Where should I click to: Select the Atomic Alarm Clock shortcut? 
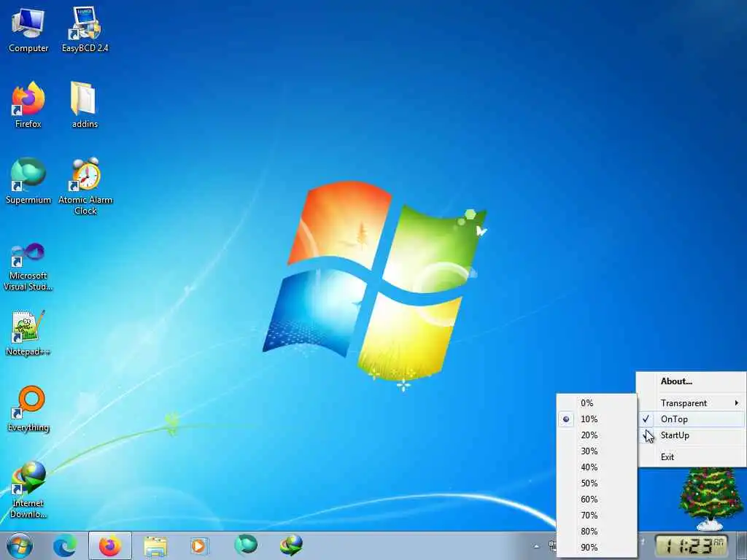click(x=85, y=186)
